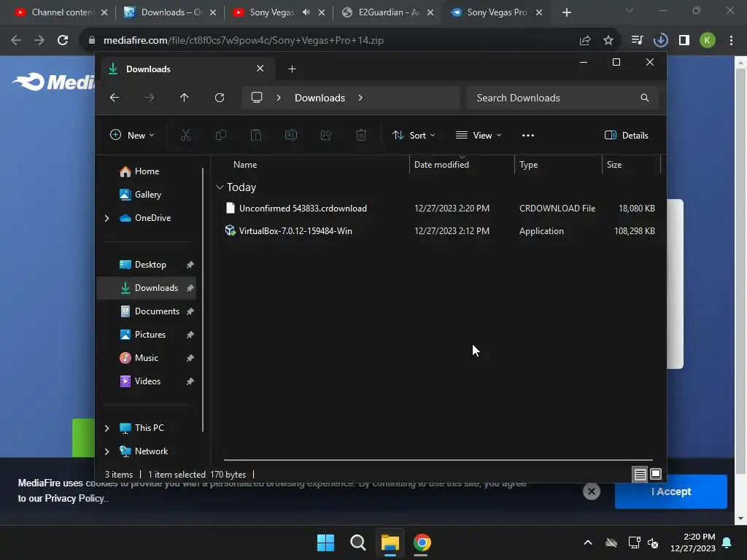Image resolution: width=747 pixels, height=560 pixels.
Task: Toggle the Details pane
Action: point(626,135)
